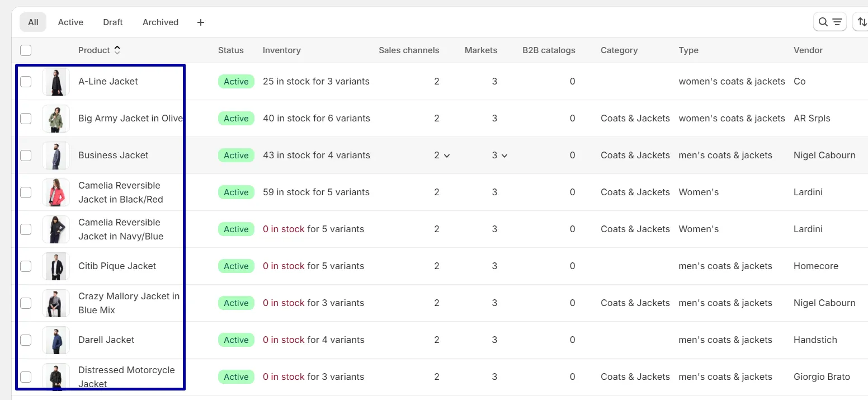Viewport: 868px width, 400px height.
Task: Click the Status column header
Action: point(231,50)
